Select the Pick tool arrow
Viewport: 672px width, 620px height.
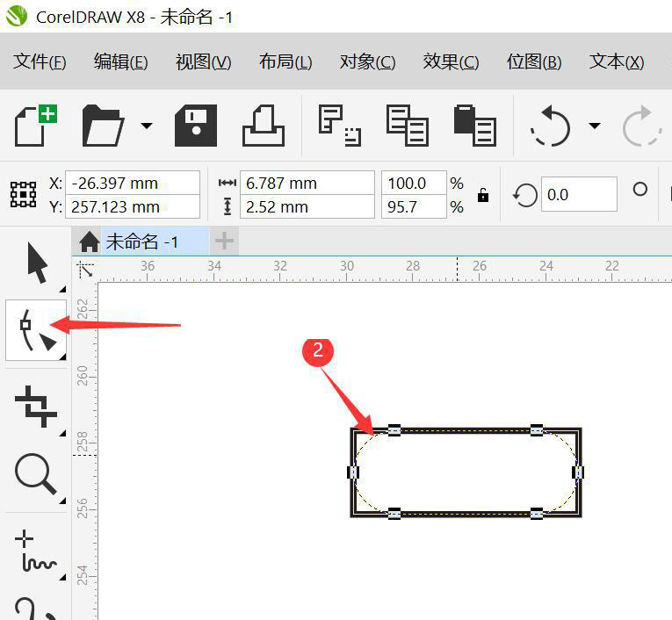point(37,263)
